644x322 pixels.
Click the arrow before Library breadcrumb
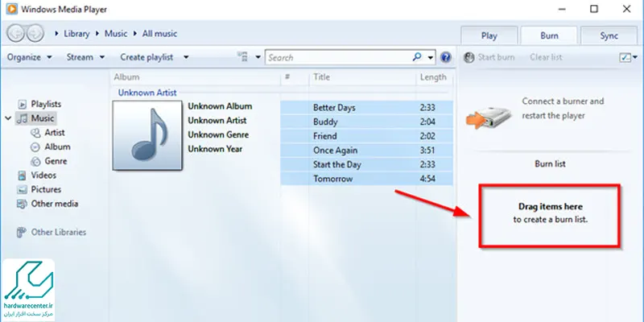pyautogui.click(x=56, y=34)
